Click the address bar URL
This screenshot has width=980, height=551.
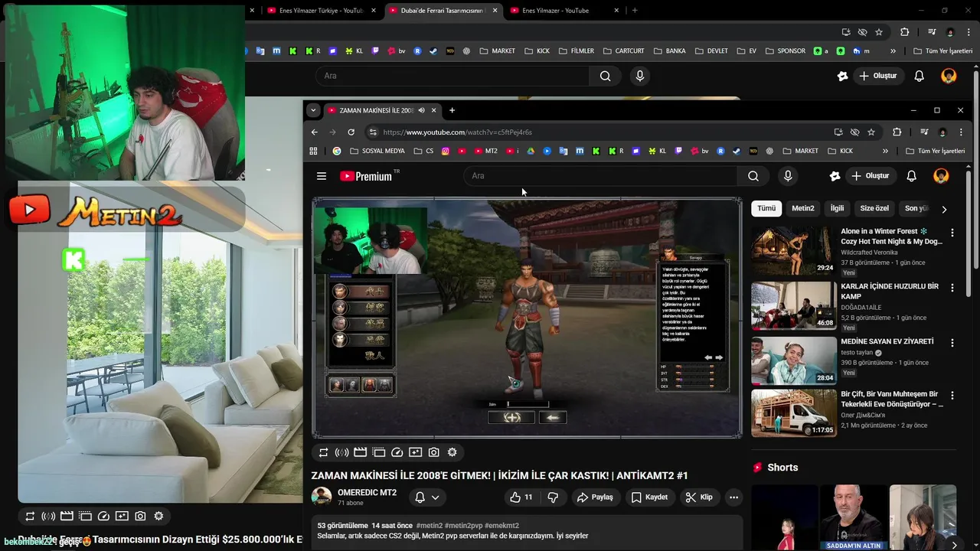457,132
